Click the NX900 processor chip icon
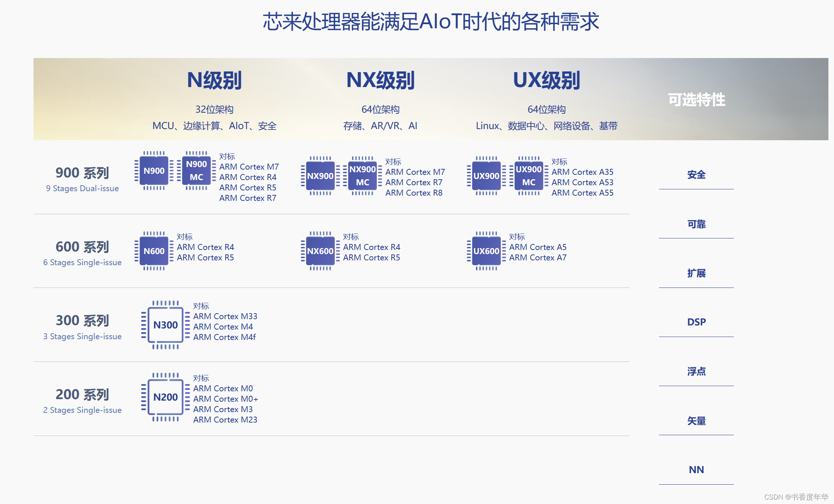The height and width of the screenshot is (504, 834). tap(320, 176)
